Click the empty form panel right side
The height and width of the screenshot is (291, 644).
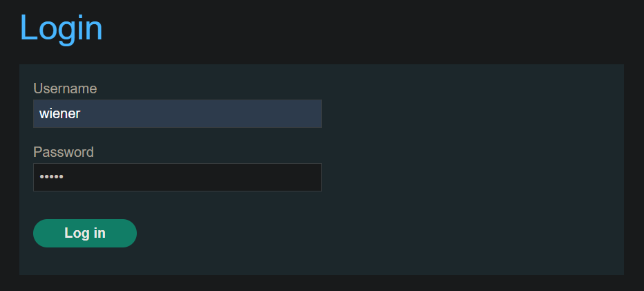point(473,169)
